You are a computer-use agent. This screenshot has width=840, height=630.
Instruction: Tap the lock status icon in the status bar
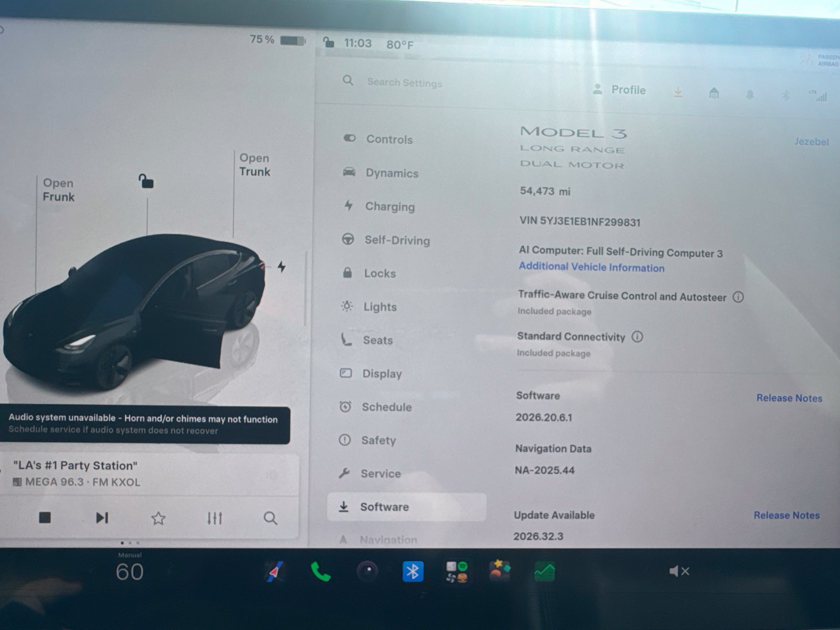click(329, 43)
